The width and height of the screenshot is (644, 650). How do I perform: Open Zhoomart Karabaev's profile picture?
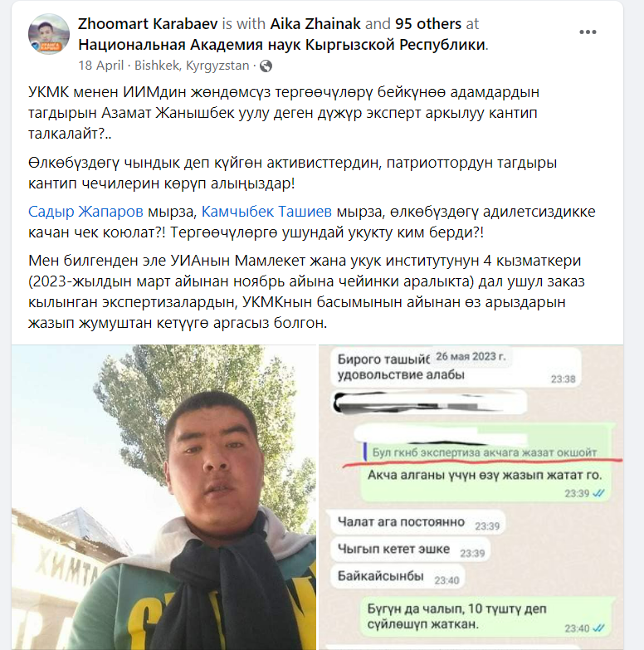point(48,34)
